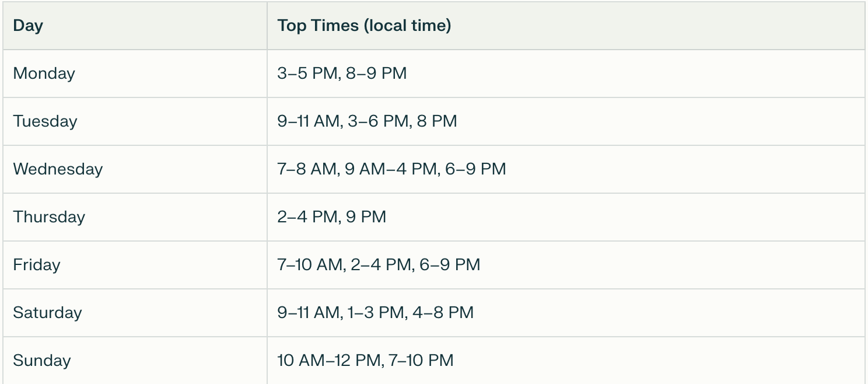Click the '9 AM–4 PM' text on Wednesday
868x384 pixels.
pos(390,169)
